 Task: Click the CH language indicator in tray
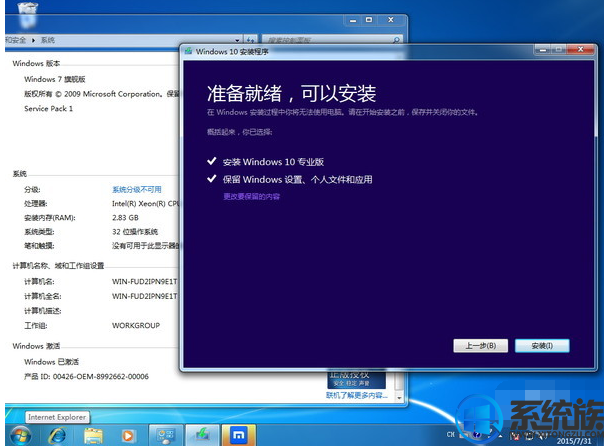coord(450,435)
